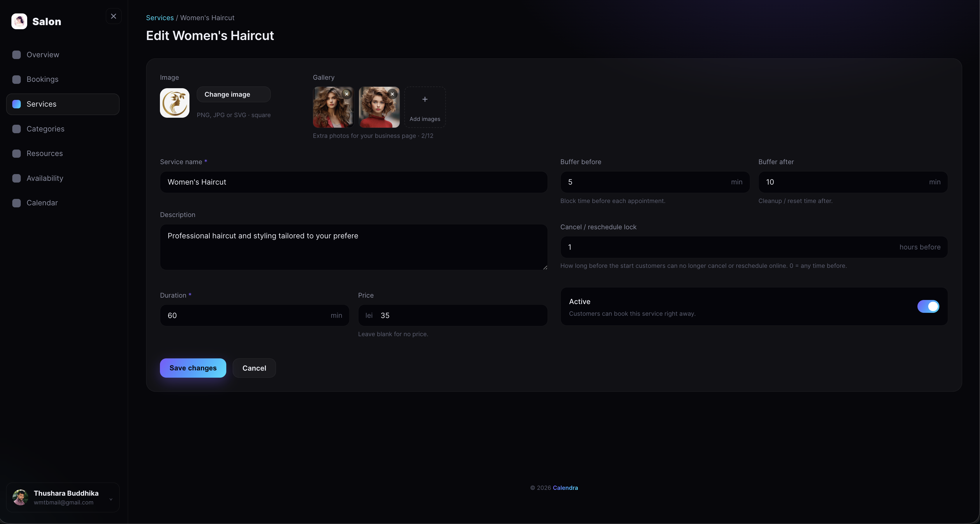This screenshot has width=980, height=524.
Task: Focus the Buffer before field
Action: pos(655,182)
